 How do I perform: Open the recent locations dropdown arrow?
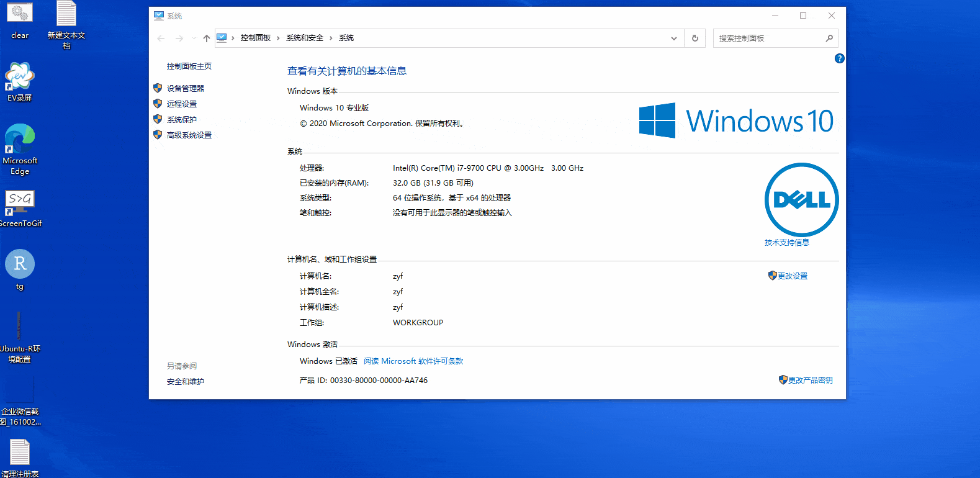click(x=194, y=38)
